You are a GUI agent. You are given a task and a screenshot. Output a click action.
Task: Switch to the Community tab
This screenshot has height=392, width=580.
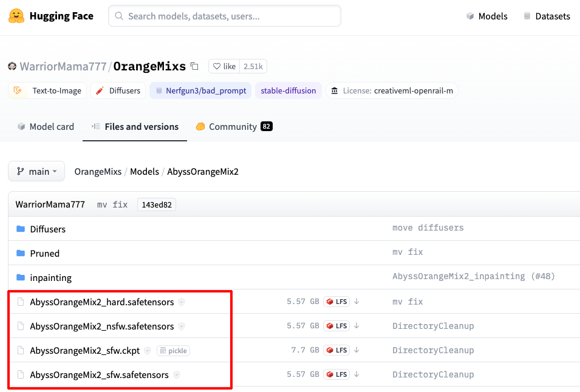tap(234, 127)
